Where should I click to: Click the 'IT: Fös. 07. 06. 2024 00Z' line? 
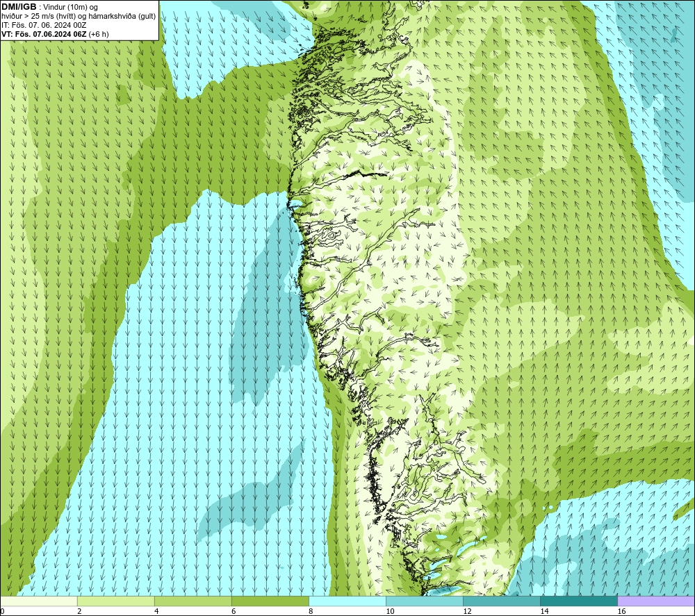(x=44, y=25)
